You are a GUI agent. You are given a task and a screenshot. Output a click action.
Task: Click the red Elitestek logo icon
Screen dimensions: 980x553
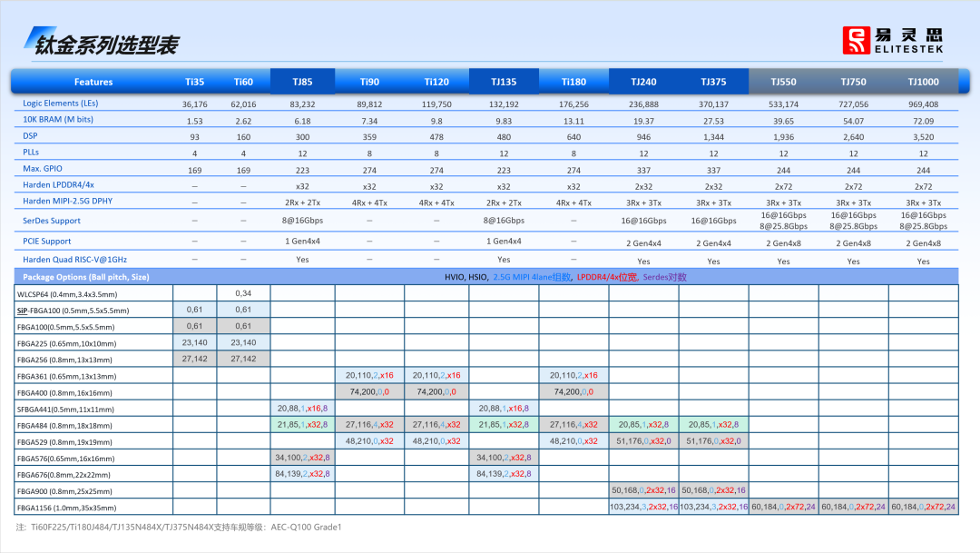click(x=857, y=40)
